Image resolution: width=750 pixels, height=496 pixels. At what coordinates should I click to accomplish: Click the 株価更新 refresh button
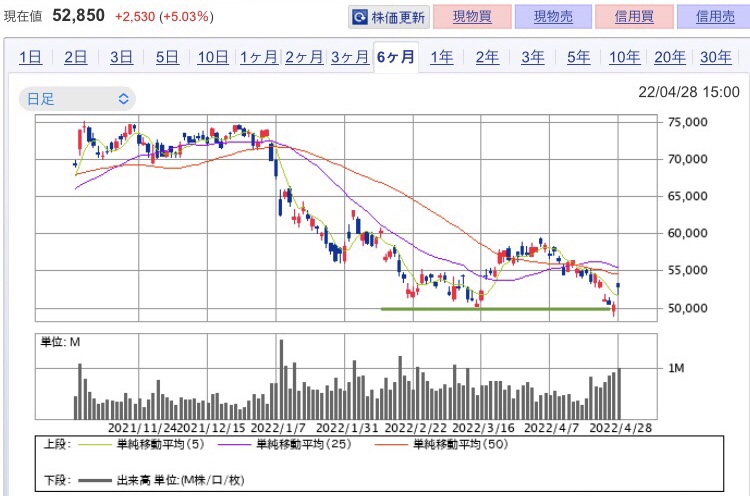389,18
